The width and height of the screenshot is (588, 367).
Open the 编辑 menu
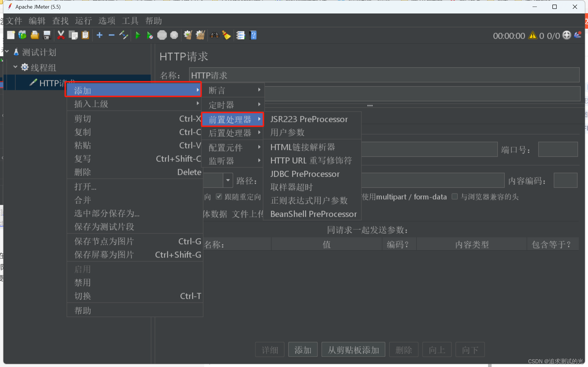[37, 21]
